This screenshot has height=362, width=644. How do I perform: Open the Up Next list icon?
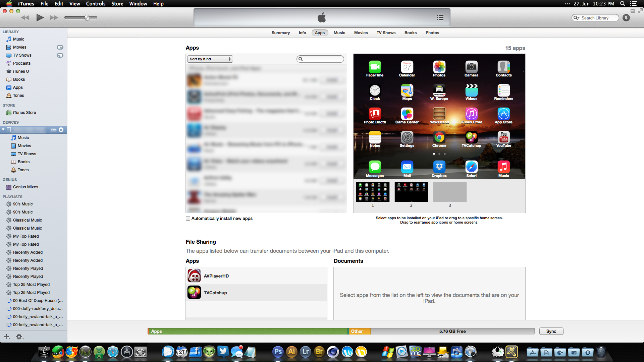[440, 17]
